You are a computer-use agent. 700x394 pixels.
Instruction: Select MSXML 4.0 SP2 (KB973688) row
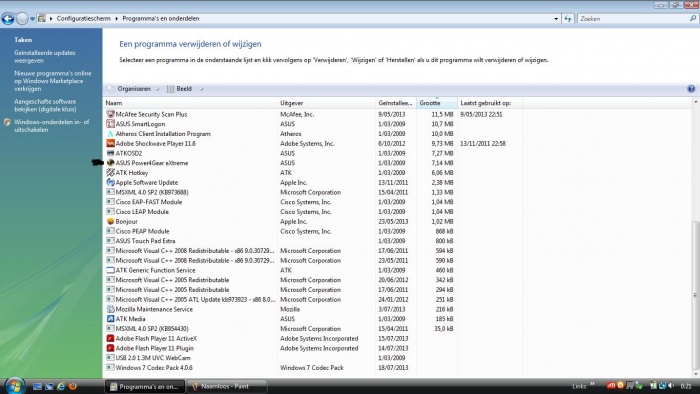point(312,192)
